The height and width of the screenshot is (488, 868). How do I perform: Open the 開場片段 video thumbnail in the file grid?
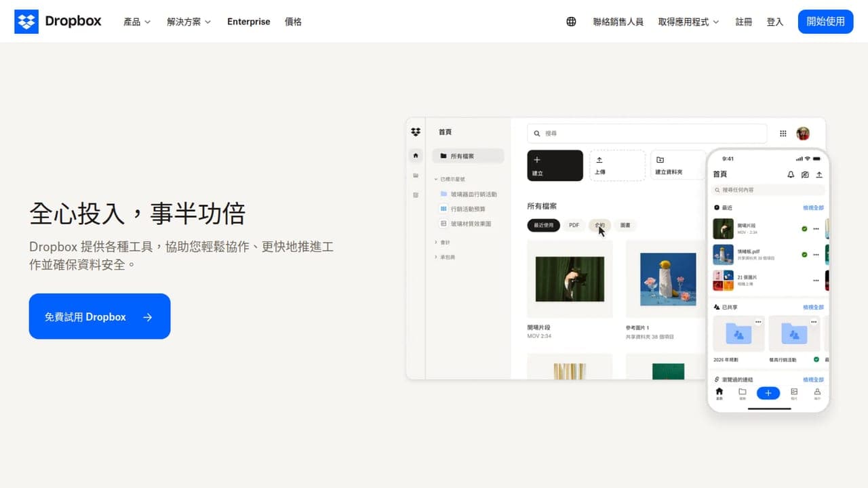pos(570,279)
